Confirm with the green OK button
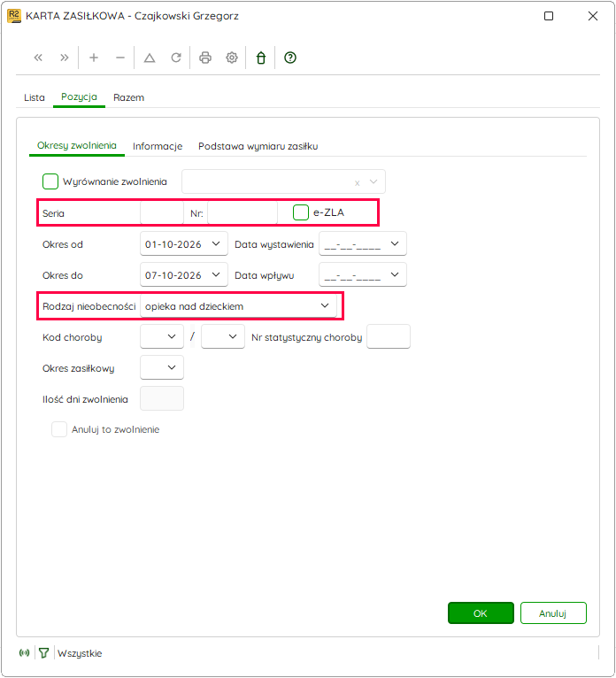Image resolution: width=616 pixels, height=678 pixels. point(481,613)
